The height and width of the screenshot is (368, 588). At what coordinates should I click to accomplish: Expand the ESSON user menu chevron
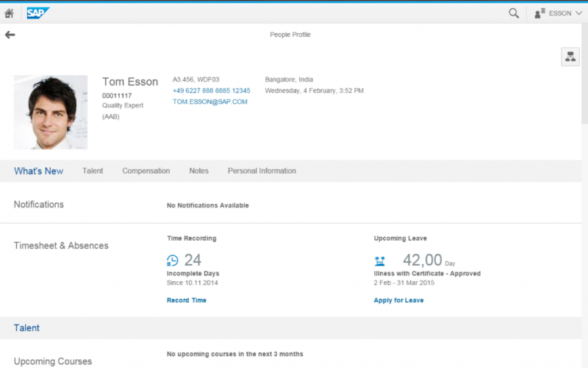coord(579,13)
